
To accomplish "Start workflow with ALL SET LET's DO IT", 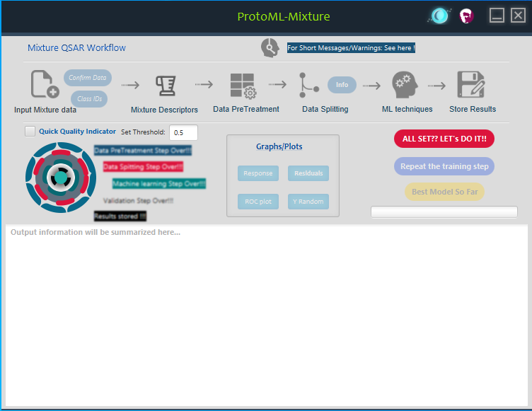I will (x=444, y=139).
